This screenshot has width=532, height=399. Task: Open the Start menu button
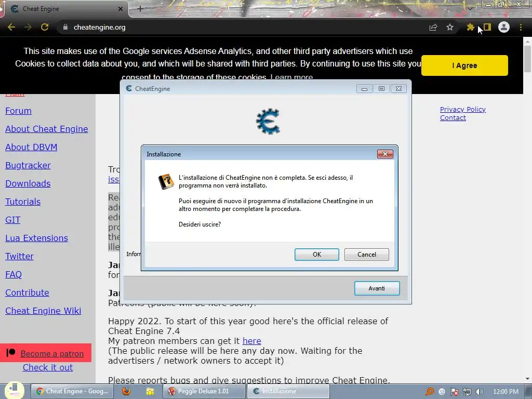14,390
